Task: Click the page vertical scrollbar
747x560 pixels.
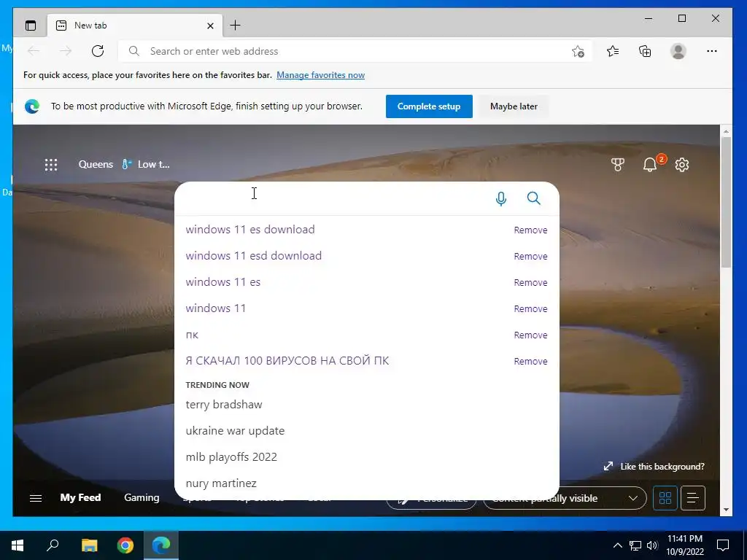Action: pos(726,203)
